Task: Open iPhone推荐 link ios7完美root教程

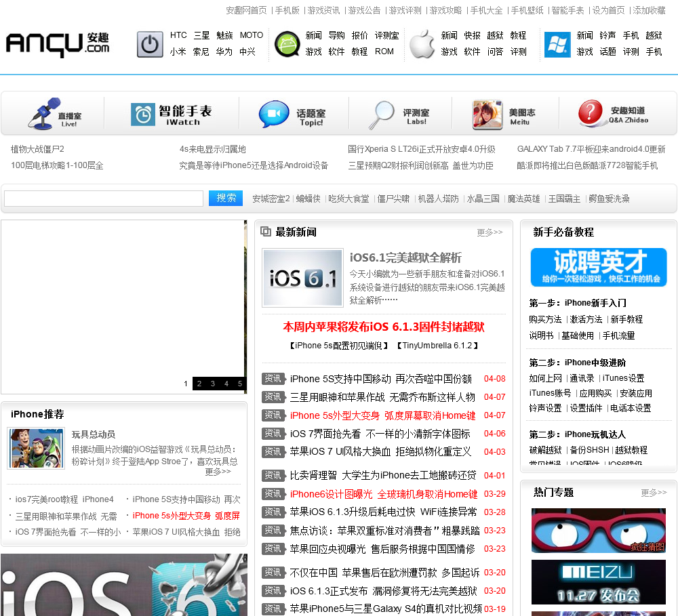Action: coord(64,499)
